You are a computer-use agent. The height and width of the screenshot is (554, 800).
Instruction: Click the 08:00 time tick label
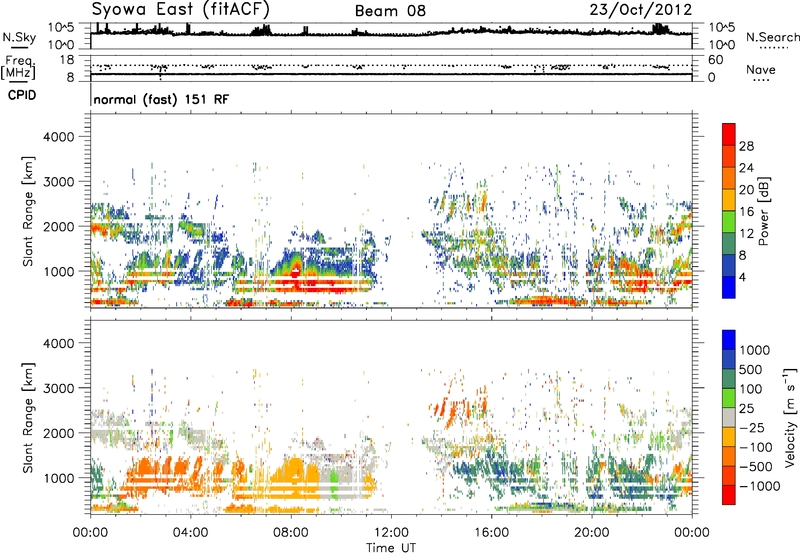(x=291, y=533)
